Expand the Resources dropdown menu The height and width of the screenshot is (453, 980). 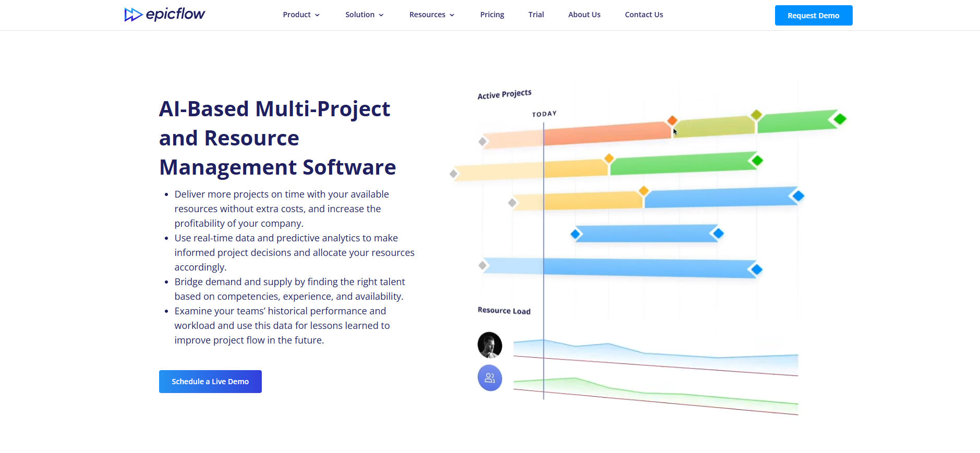(x=432, y=15)
